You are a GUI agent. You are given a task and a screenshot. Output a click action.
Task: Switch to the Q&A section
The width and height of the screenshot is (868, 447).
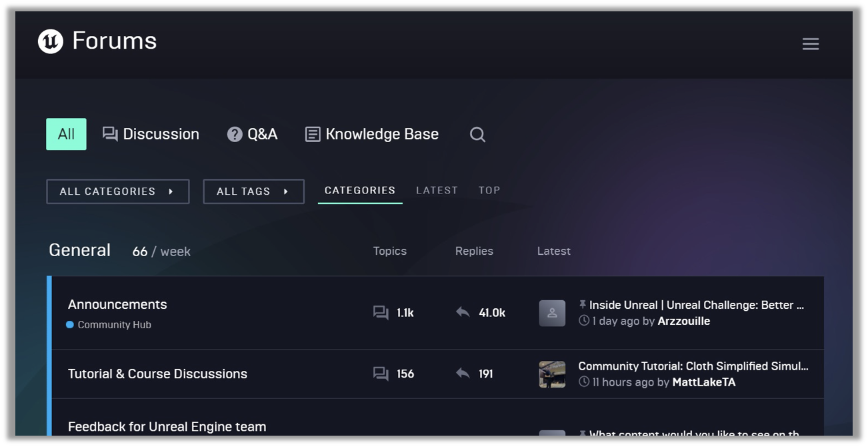click(253, 134)
